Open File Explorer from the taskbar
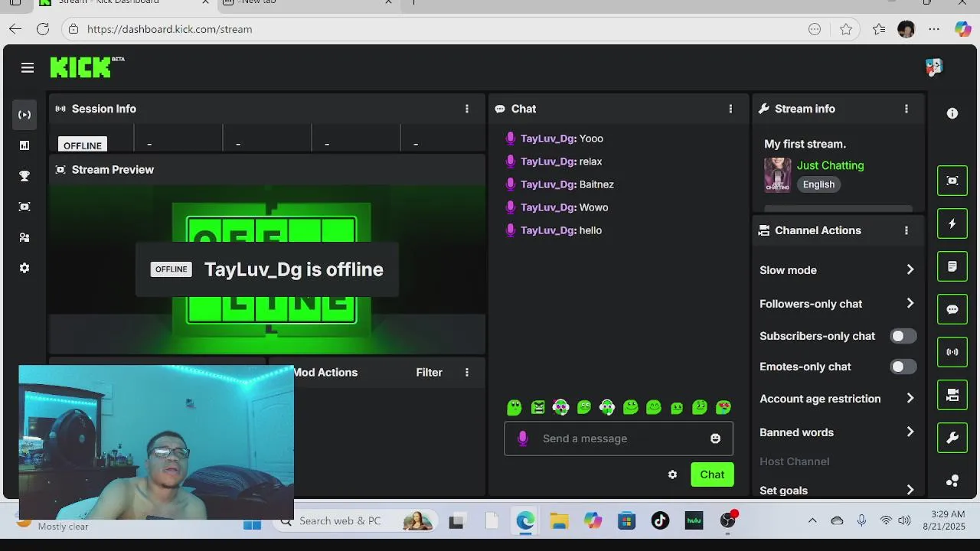The width and height of the screenshot is (980, 551). [x=559, y=521]
